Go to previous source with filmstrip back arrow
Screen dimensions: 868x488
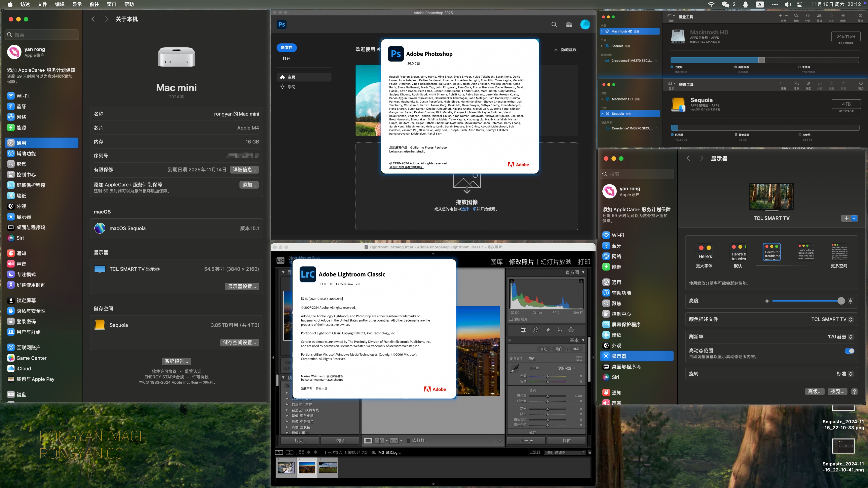coord(309,452)
